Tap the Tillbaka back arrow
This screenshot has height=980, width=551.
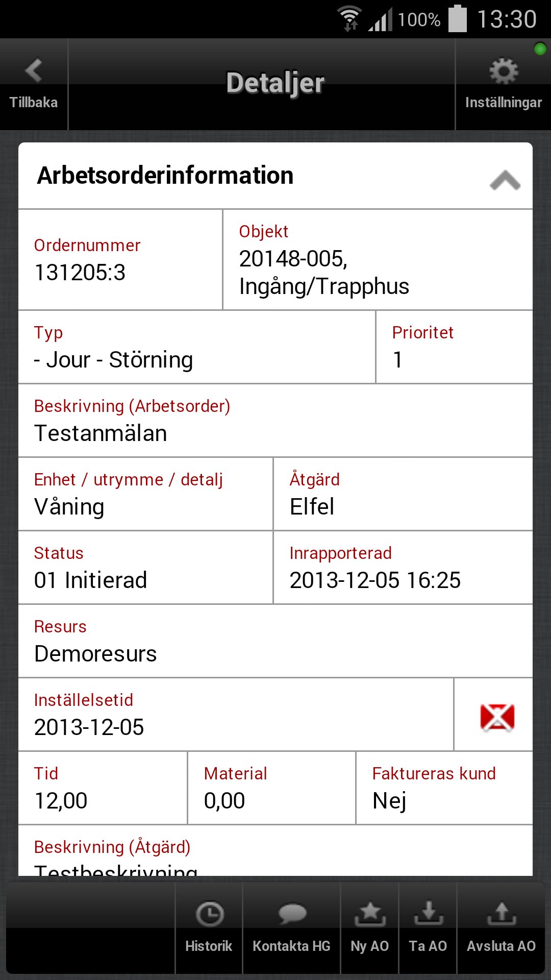[x=34, y=71]
